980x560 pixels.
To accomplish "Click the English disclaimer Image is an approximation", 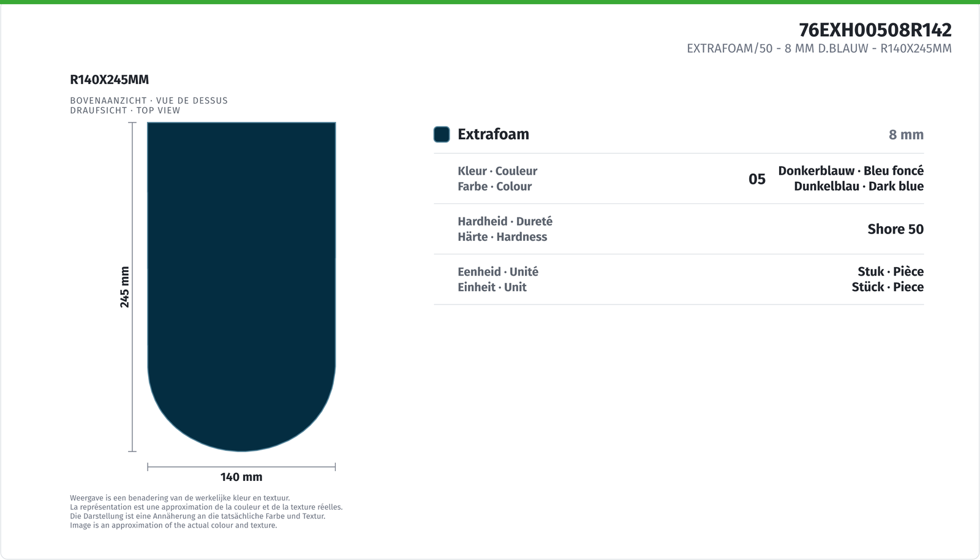I will 173,525.
